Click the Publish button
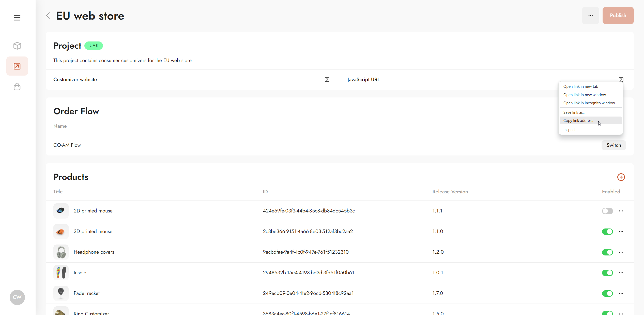 pyautogui.click(x=618, y=16)
